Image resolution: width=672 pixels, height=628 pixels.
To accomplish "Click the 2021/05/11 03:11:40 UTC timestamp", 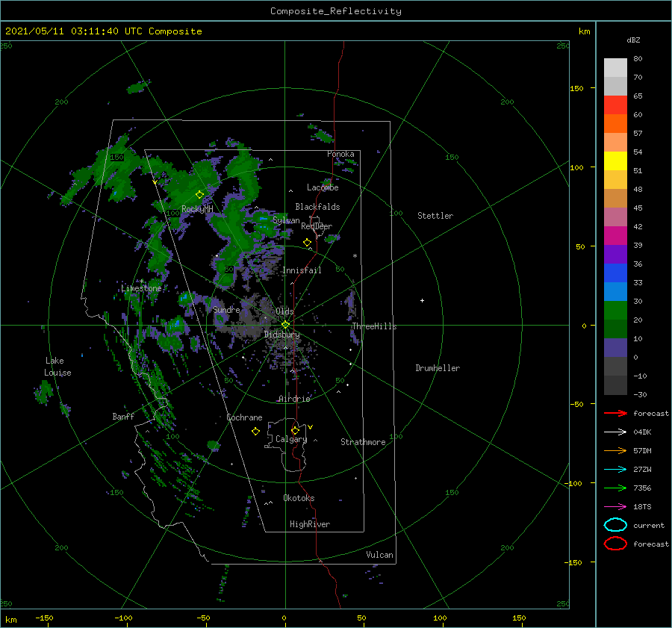I will click(x=103, y=31).
